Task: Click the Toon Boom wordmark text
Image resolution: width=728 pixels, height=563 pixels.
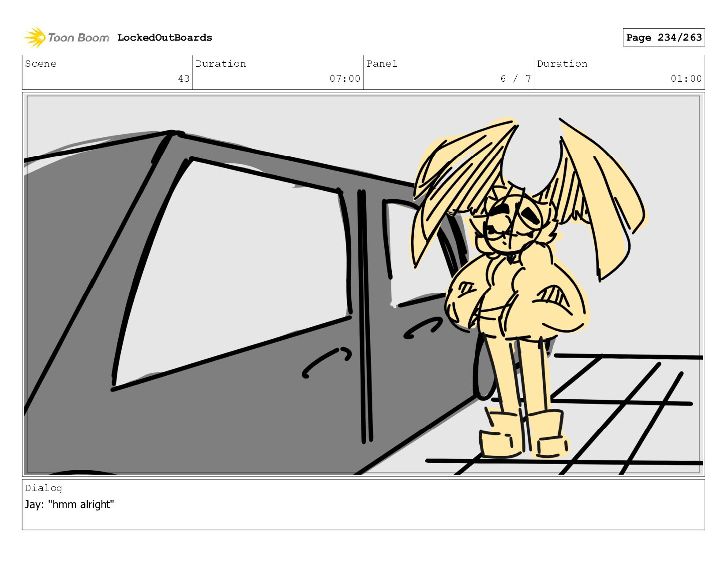Action: 79,38
